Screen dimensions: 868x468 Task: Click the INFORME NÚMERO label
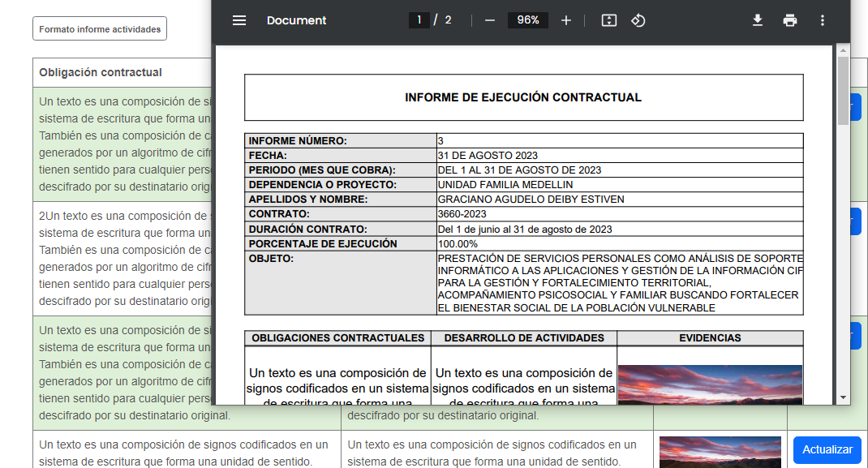[x=298, y=141]
